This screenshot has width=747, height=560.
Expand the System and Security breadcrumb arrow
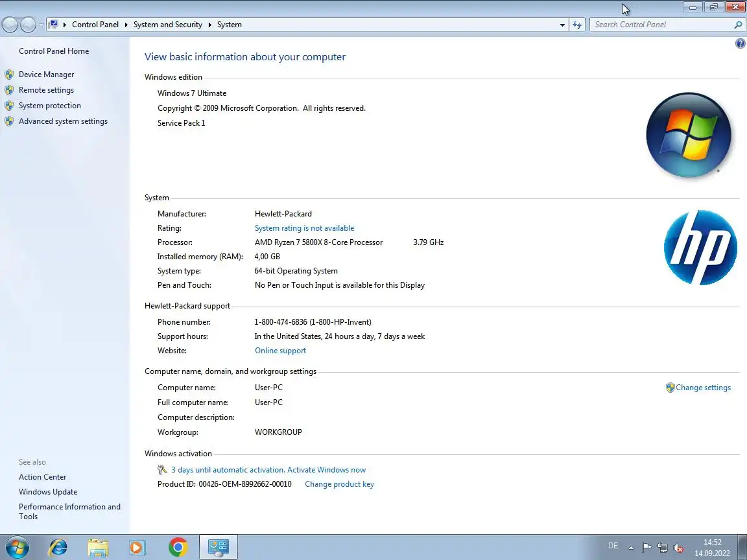click(209, 25)
